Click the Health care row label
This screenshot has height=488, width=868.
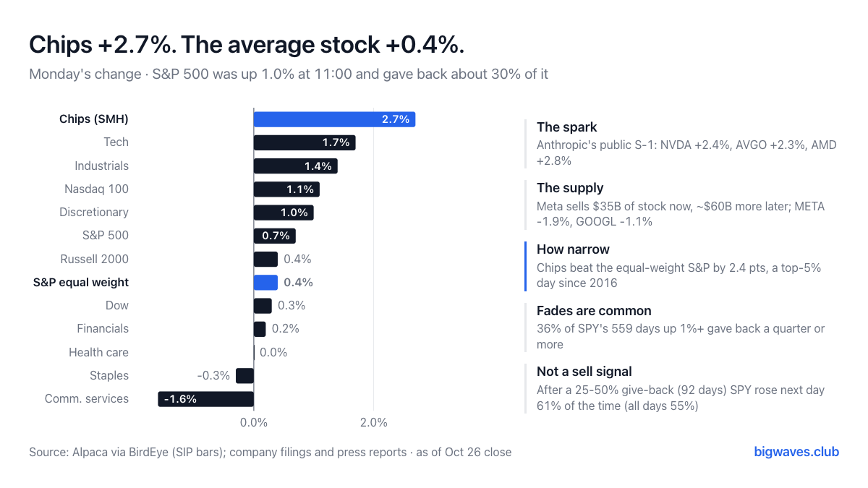click(99, 352)
